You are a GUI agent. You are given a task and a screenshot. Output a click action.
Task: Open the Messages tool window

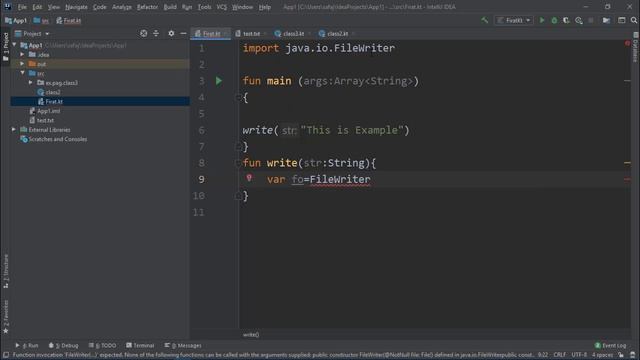click(183, 345)
